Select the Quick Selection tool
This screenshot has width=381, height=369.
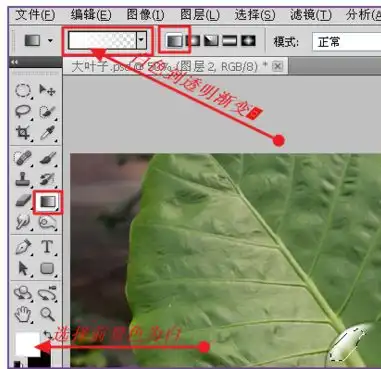47,112
